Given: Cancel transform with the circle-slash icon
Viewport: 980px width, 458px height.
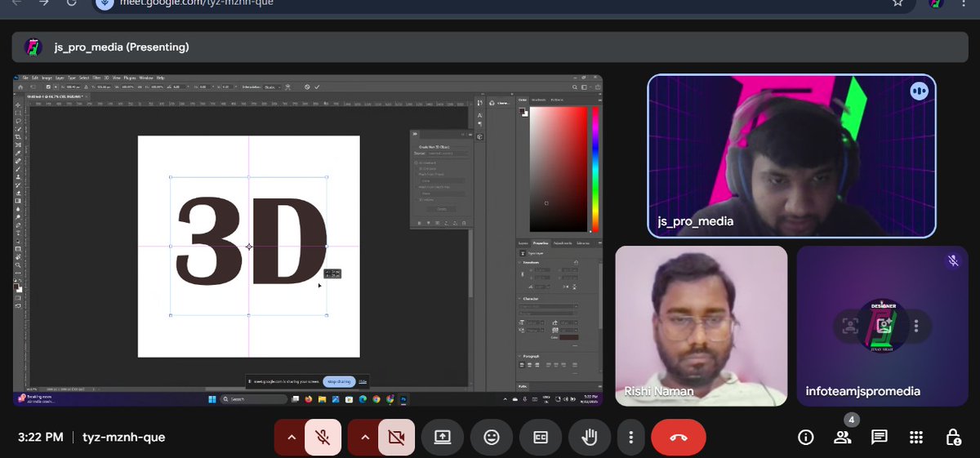Looking at the screenshot, I should coord(307,87).
